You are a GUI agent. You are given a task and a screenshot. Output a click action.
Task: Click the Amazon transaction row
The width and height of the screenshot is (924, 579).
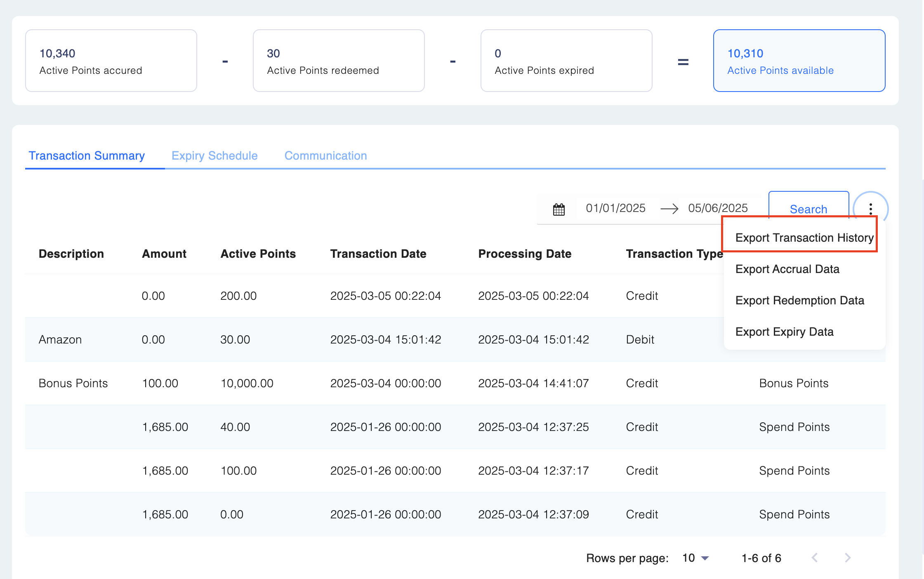coord(60,340)
